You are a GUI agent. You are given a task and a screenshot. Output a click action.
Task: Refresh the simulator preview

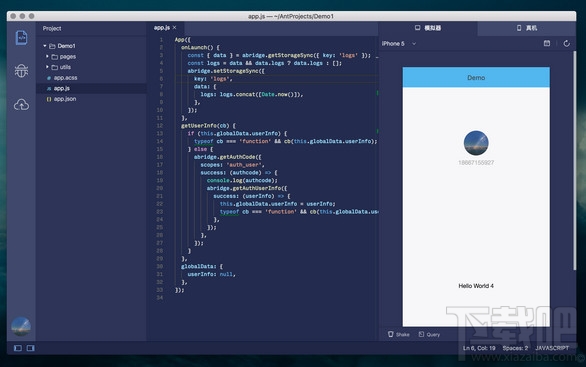tap(567, 43)
